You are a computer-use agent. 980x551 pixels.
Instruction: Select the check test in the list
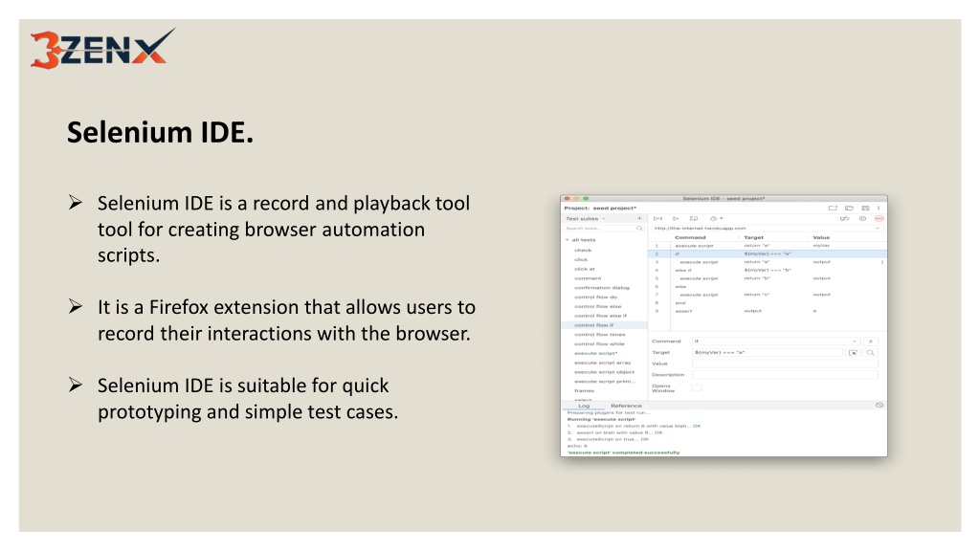point(583,251)
